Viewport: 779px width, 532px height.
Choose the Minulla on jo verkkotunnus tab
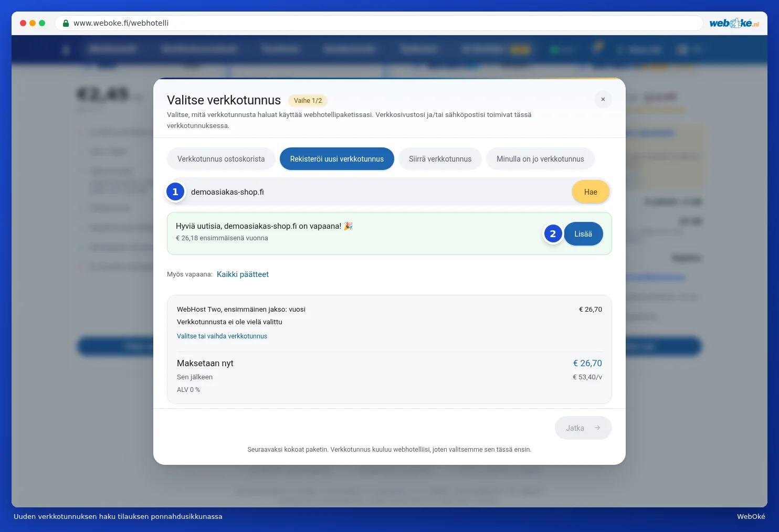tap(540, 159)
